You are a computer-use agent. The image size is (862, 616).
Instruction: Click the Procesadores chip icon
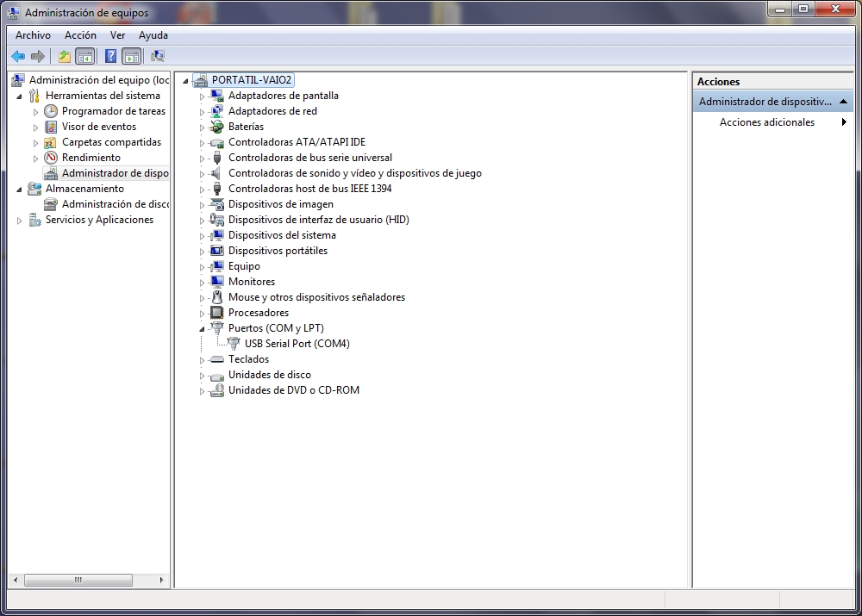click(218, 313)
